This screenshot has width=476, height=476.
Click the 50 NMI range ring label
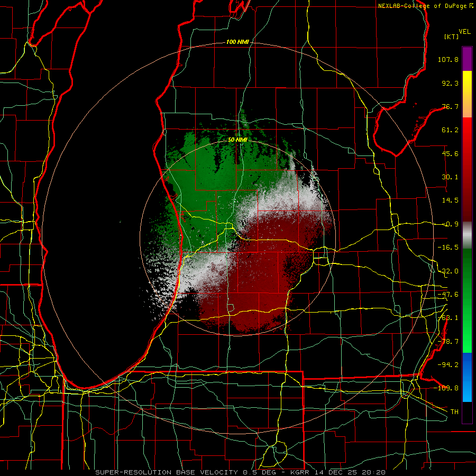coord(237,140)
